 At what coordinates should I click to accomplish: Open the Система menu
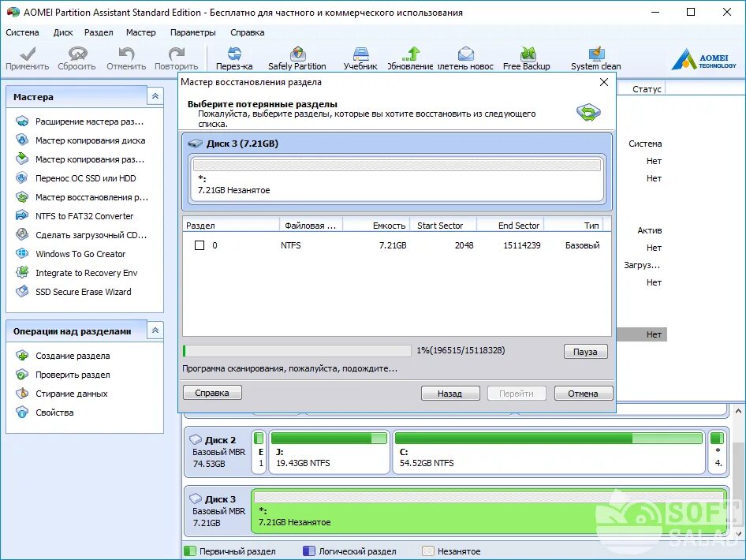(22, 32)
